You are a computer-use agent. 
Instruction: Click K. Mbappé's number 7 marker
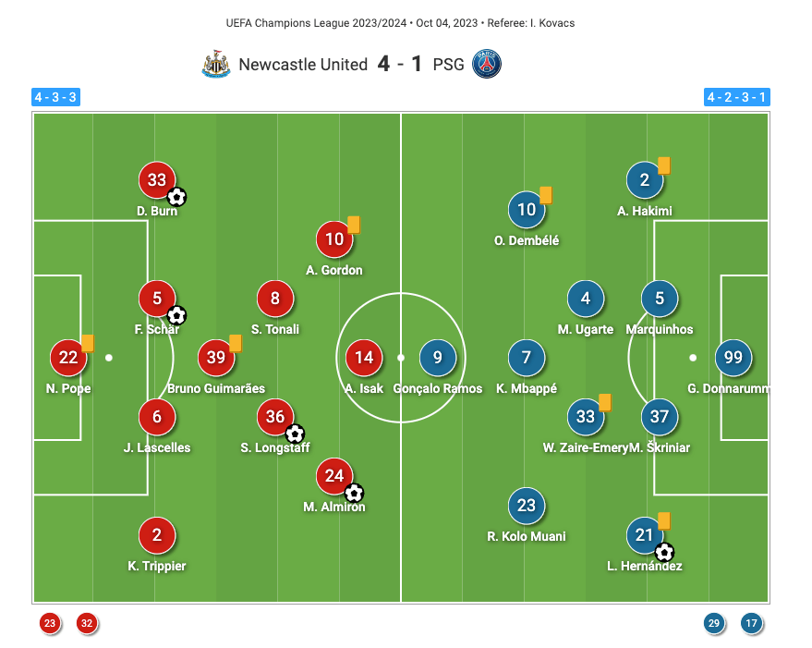point(527,358)
